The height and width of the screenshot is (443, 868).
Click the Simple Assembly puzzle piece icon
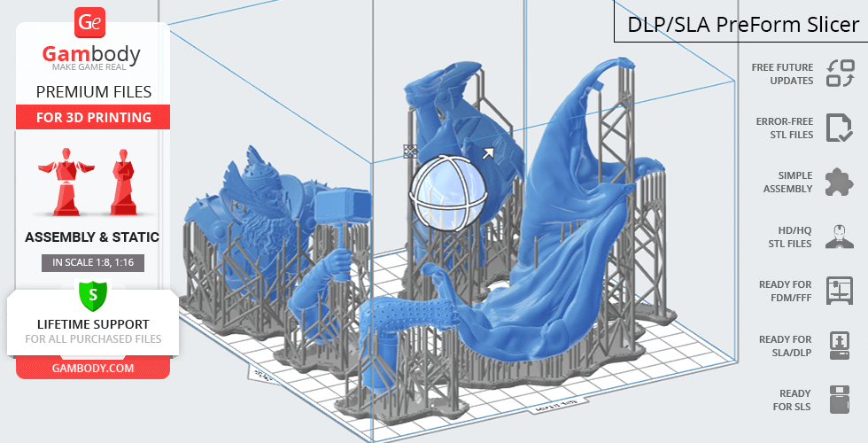839,183
